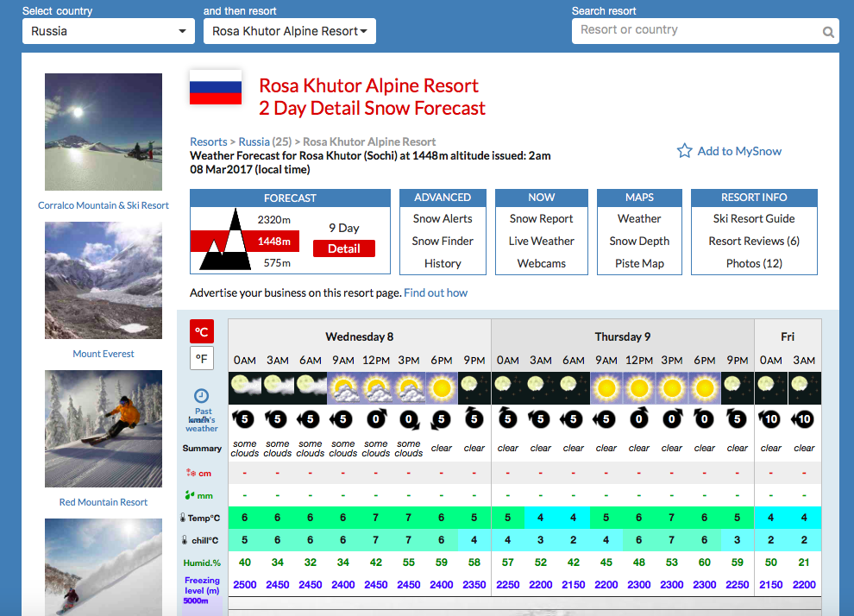Click the Thursday 9AM sun icon

[x=606, y=387]
